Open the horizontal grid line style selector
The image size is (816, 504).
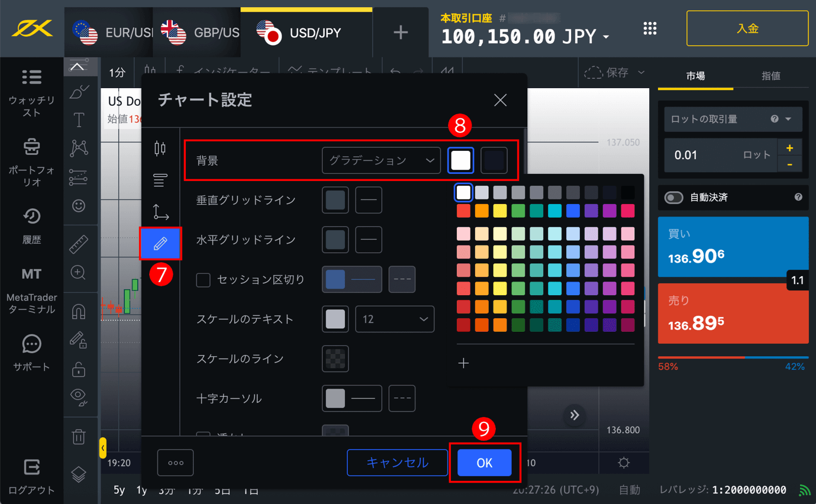(x=369, y=240)
